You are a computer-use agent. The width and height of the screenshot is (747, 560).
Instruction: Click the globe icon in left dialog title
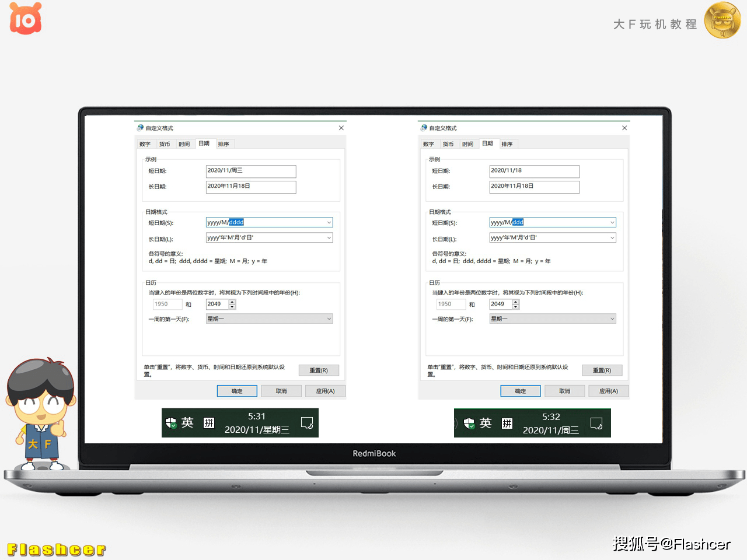pyautogui.click(x=140, y=128)
